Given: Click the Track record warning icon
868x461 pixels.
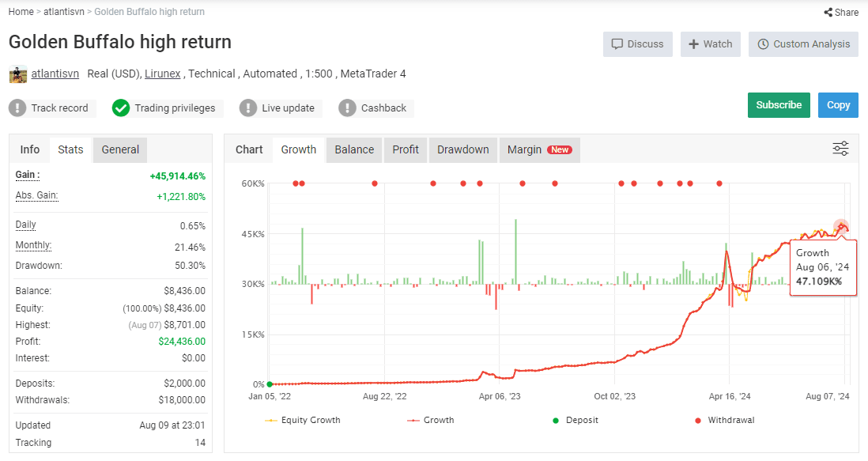Looking at the screenshot, I should click(x=17, y=108).
